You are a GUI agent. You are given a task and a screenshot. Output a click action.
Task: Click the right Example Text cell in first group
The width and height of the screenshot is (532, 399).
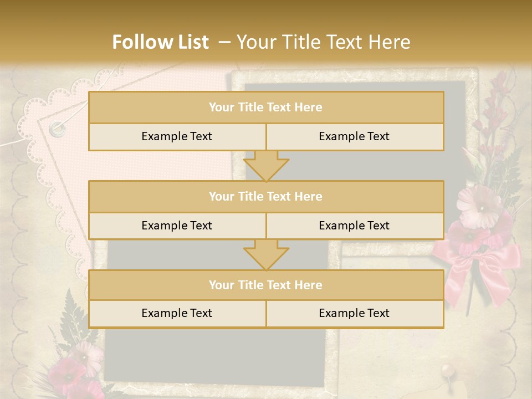354,136
